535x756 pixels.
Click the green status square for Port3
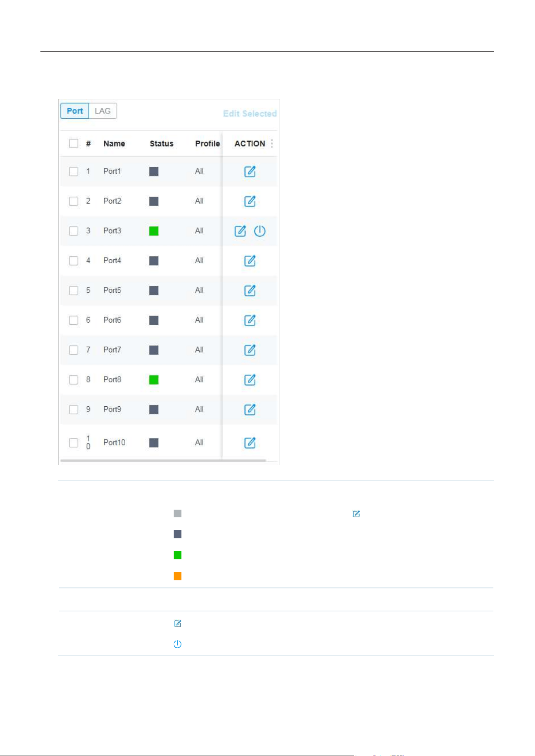pyautogui.click(x=154, y=231)
